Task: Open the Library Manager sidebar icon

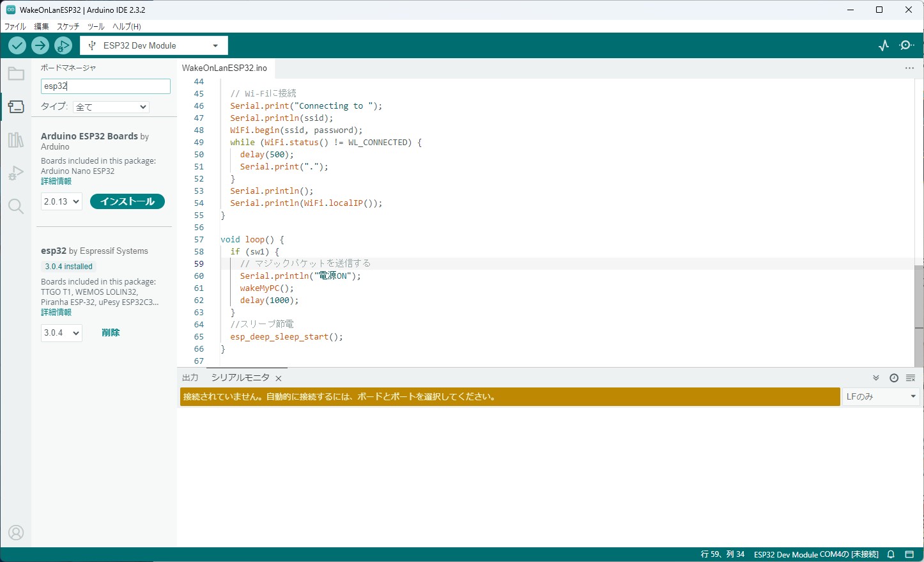Action: 16,140
